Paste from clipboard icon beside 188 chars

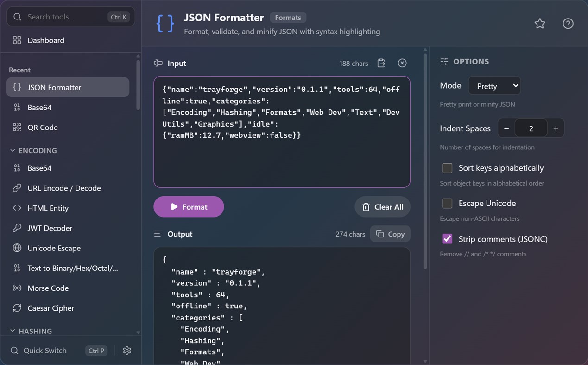pos(381,63)
